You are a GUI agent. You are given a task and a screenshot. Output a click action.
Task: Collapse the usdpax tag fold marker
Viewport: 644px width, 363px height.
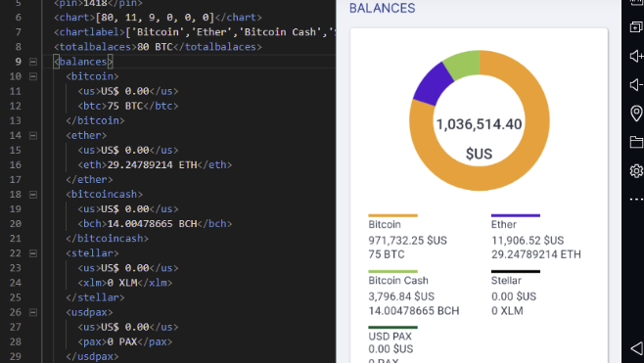coord(33,312)
